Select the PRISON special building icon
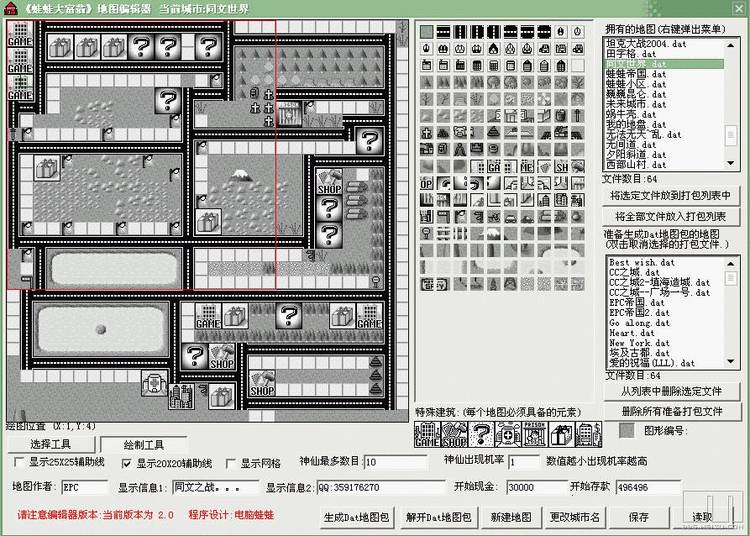Viewport: 750px width, 536px height. click(x=535, y=435)
